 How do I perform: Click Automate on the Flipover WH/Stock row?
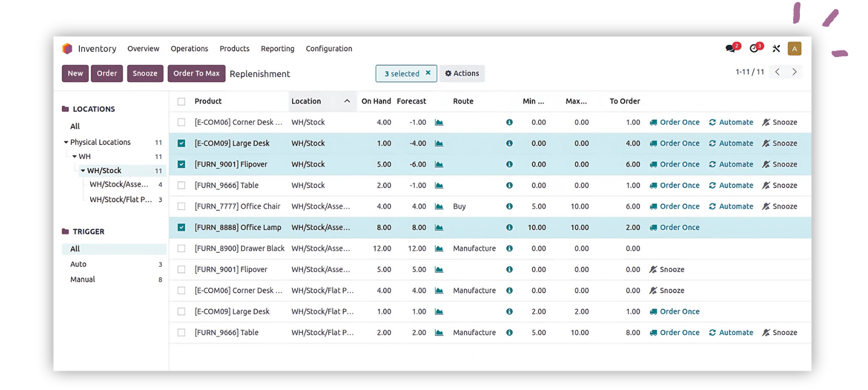tap(731, 164)
